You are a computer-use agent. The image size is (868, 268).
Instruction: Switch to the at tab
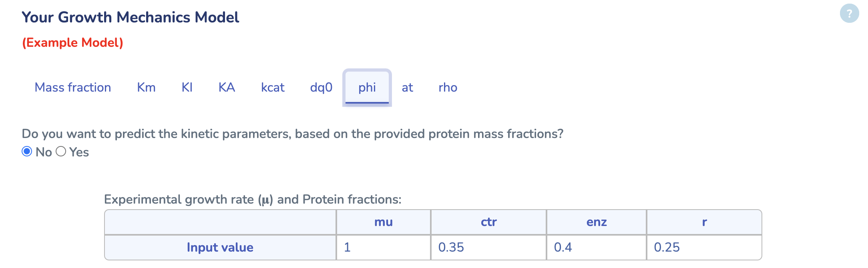pyautogui.click(x=408, y=88)
